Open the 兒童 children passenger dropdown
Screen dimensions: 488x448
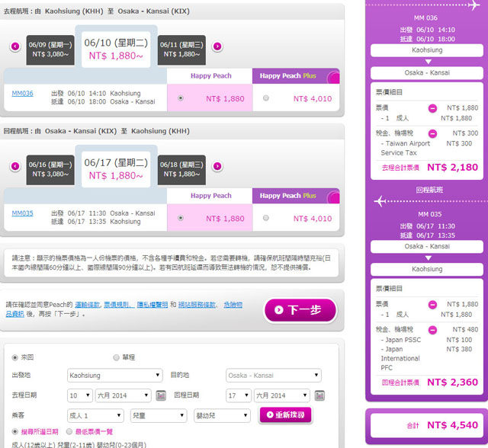tap(159, 416)
